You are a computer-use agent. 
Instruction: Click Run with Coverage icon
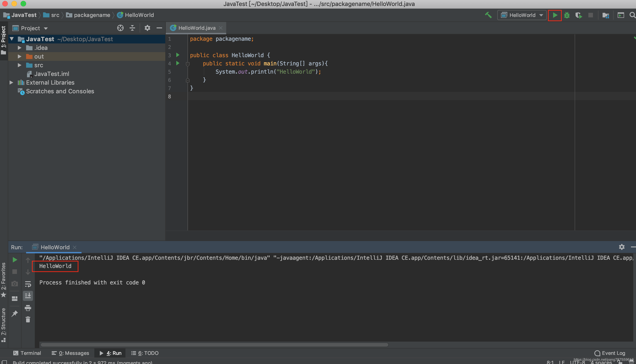point(579,15)
